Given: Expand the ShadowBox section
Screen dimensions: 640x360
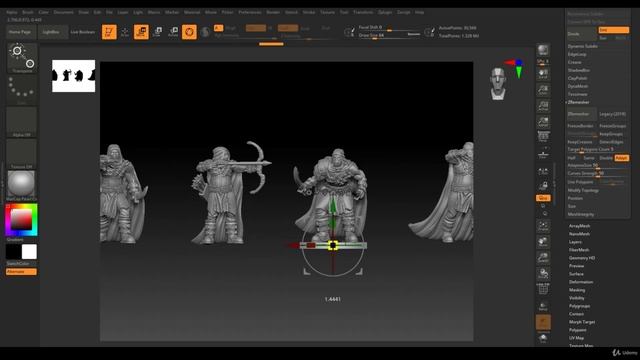Looking at the screenshot, I should 579,70.
